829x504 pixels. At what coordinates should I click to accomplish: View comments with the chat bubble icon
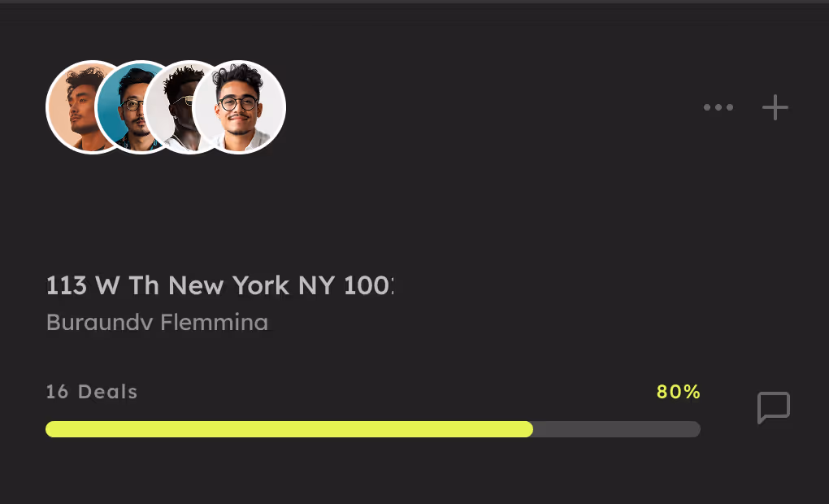774,407
